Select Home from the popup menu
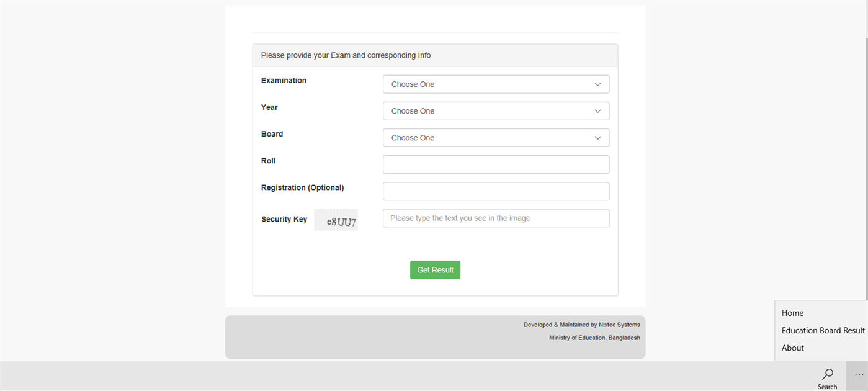 792,313
